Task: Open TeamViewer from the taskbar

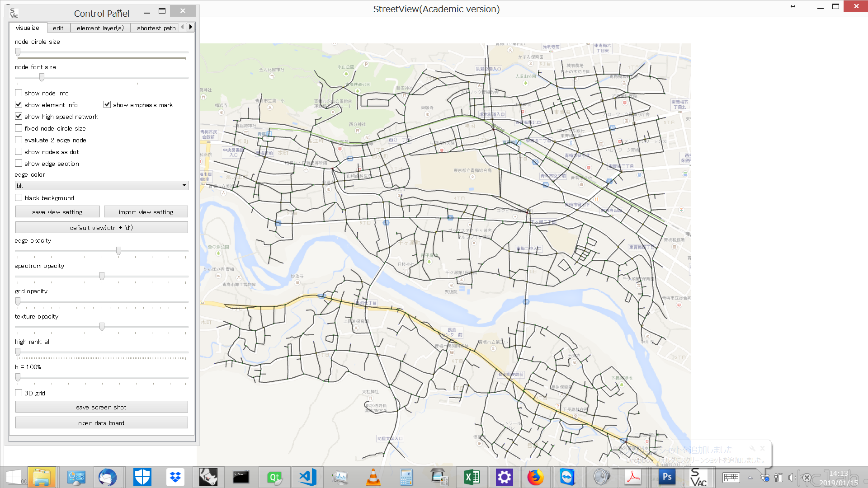Action: 567,477
